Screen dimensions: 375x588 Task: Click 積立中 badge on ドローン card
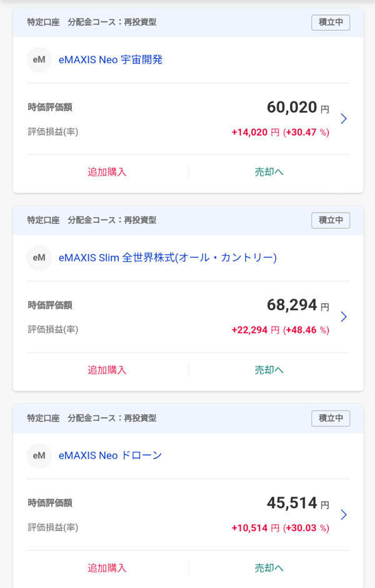[x=331, y=418]
